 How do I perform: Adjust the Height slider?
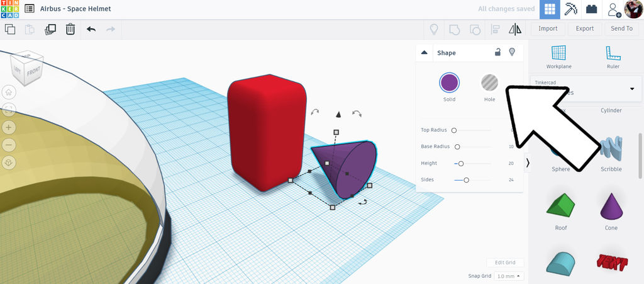click(x=461, y=164)
